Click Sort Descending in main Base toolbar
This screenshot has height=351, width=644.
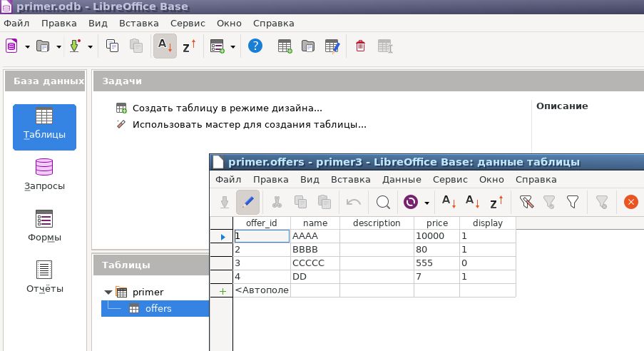coord(189,46)
